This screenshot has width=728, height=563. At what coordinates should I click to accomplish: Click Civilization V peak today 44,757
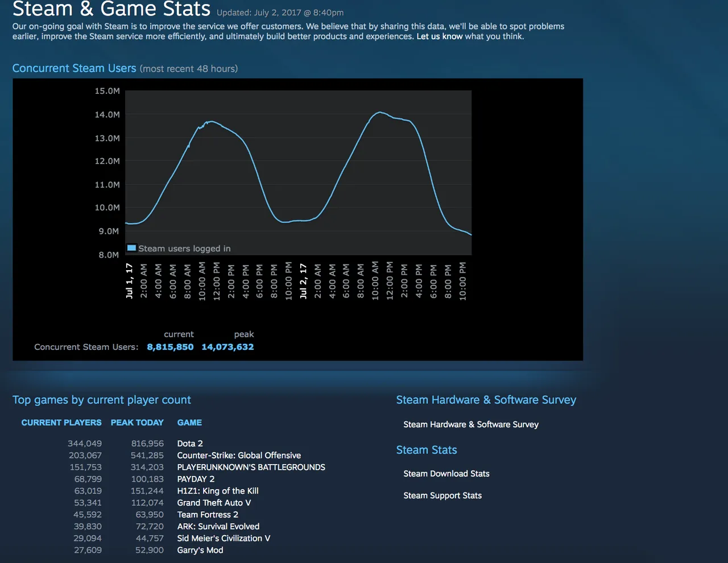tap(150, 539)
